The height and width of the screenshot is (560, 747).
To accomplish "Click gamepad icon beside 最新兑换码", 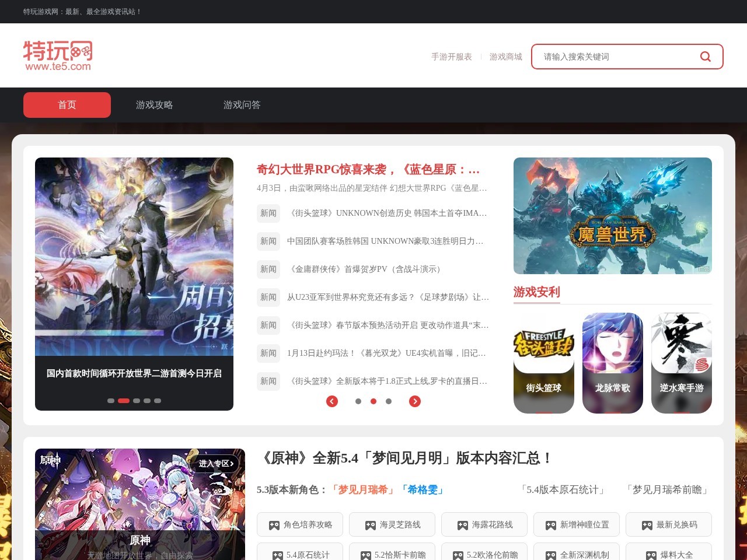I will coord(647,526).
